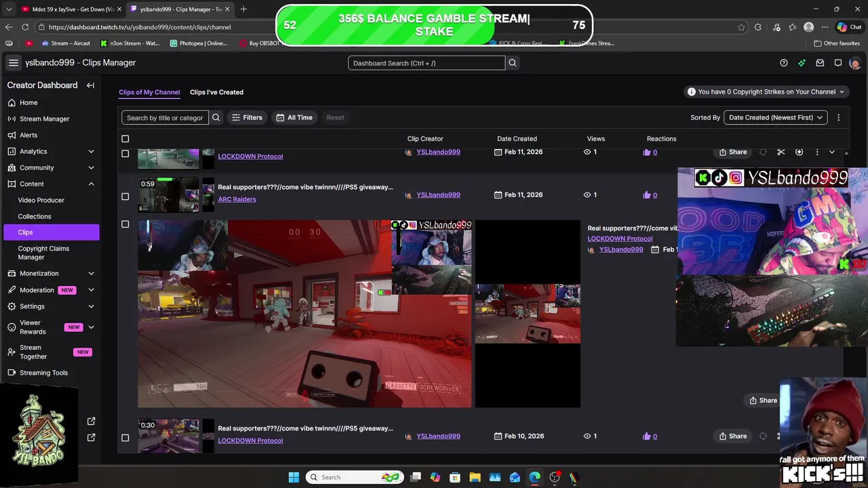Image resolution: width=868 pixels, height=488 pixels.
Task: Share the Feb 10 LOCKDOWN Protocol clip
Action: [x=733, y=436]
